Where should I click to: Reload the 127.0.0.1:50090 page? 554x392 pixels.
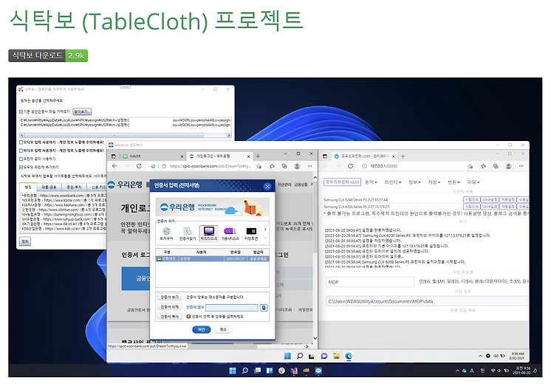pyautogui.click(x=350, y=166)
